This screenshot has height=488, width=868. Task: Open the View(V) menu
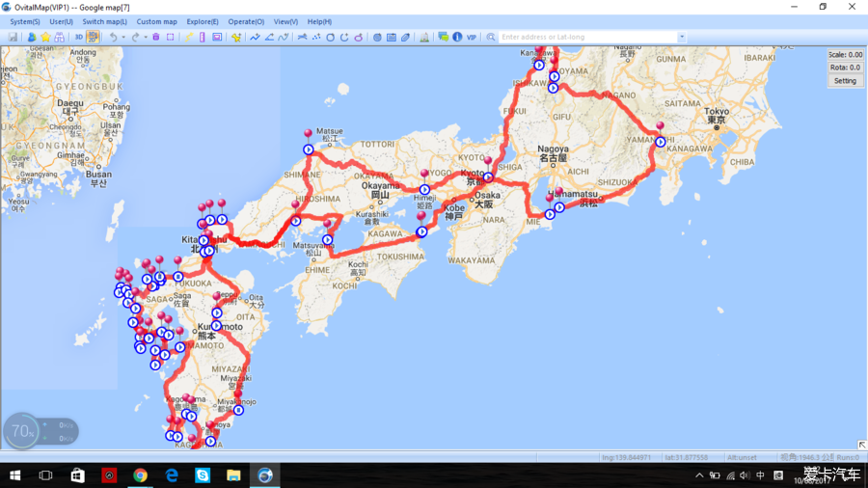pyautogui.click(x=285, y=21)
